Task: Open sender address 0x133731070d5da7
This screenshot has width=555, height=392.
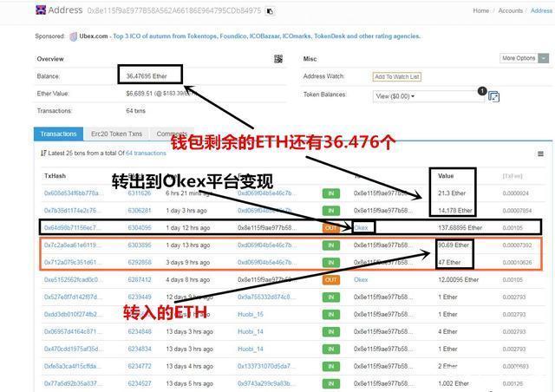Action: coord(265,366)
